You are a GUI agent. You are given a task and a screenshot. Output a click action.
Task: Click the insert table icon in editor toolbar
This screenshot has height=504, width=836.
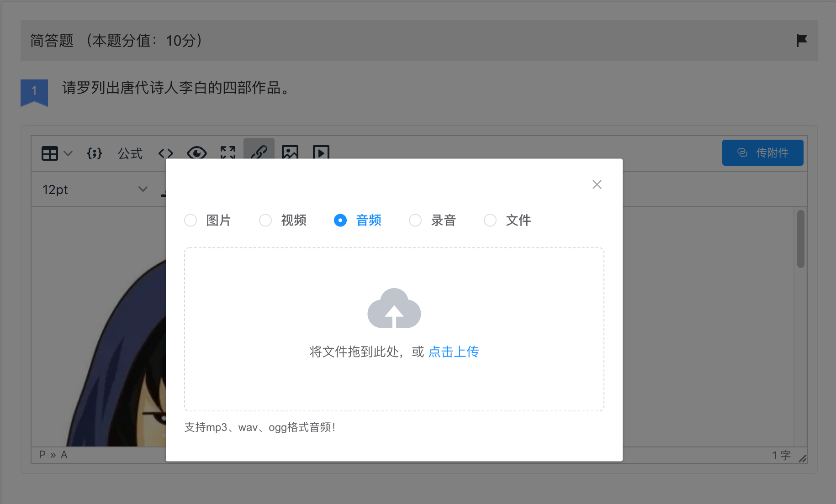pyautogui.click(x=49, y=153)
